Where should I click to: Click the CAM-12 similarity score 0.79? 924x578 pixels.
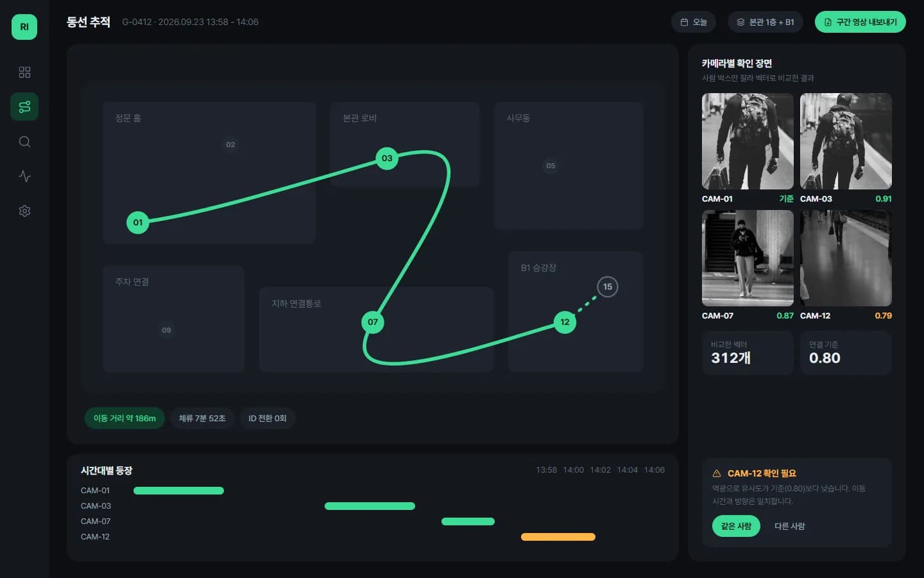[x=883, y=315]
